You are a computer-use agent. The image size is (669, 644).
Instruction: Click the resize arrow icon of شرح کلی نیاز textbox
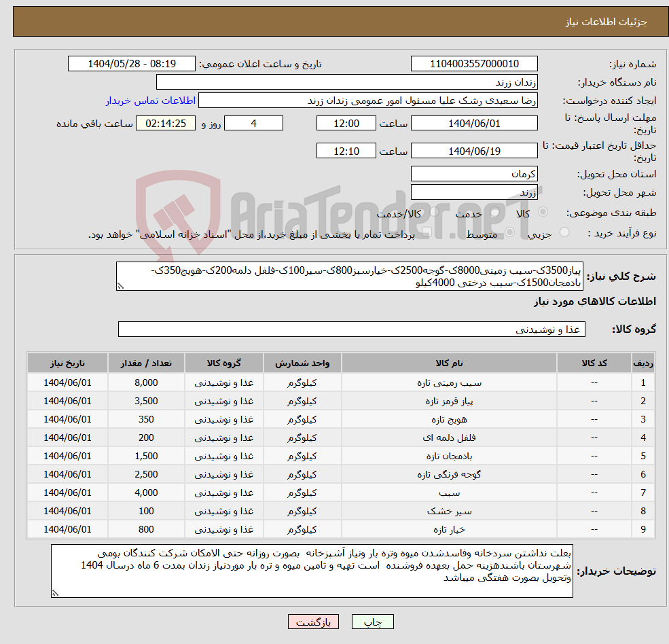pos(121,286)
